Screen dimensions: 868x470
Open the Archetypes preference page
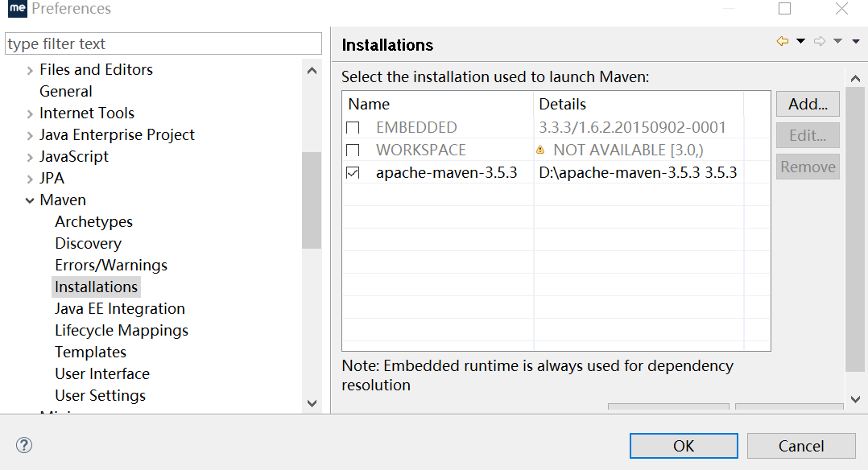93,221
